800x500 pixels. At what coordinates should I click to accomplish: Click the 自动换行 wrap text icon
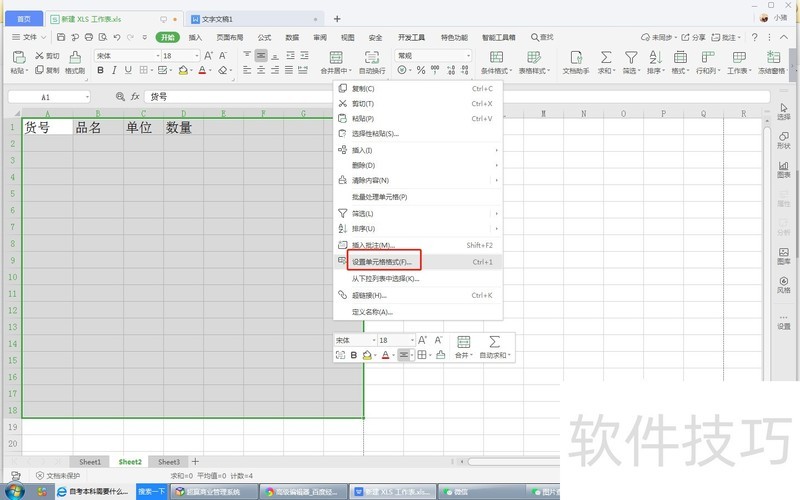pos(372,57)
